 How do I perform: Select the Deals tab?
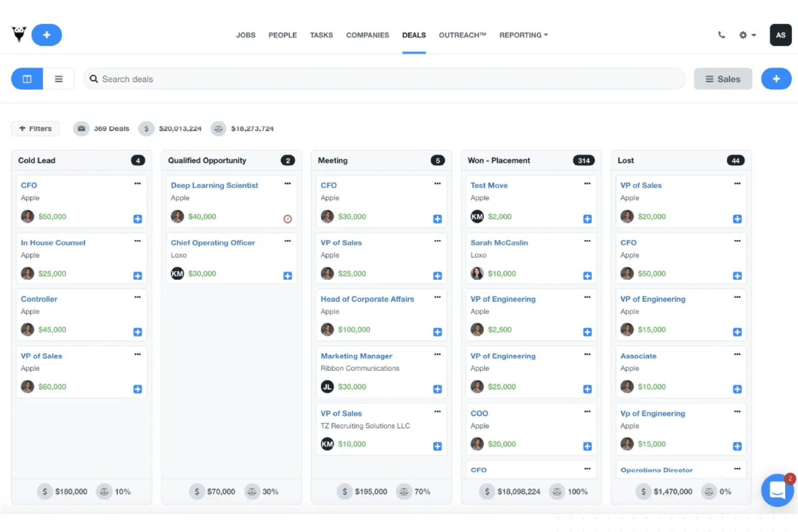click(x=414, y=35)
